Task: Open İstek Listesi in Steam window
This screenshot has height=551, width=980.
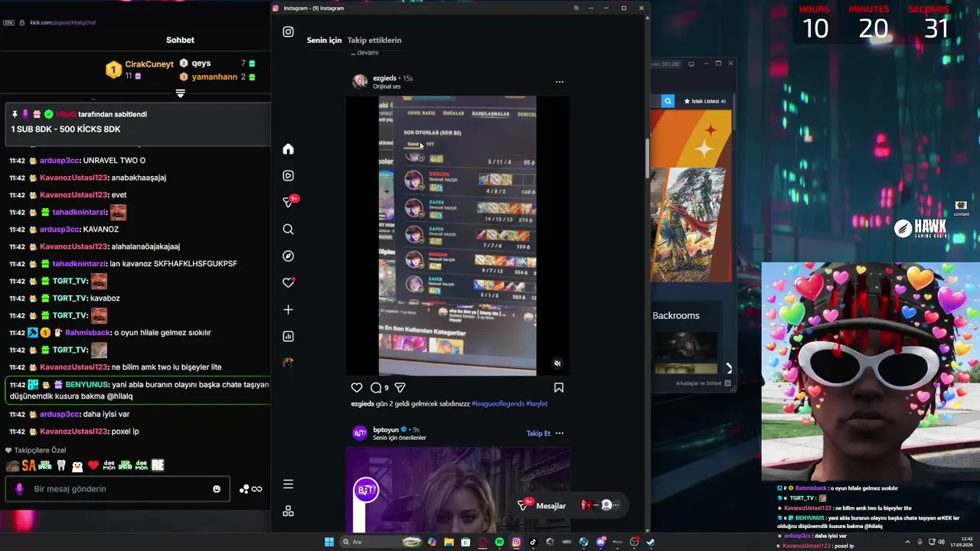Action: point(705,101)
